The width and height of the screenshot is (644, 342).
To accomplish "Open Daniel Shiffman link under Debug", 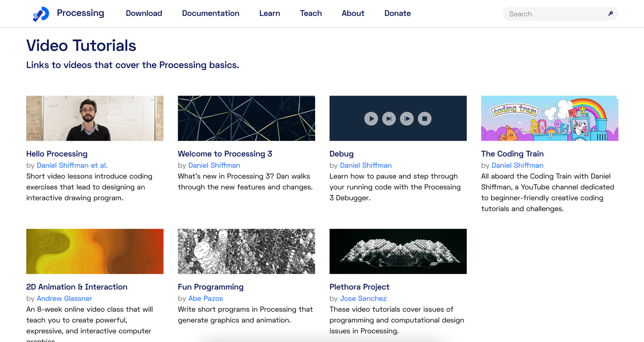I will (x=366, y=166).
